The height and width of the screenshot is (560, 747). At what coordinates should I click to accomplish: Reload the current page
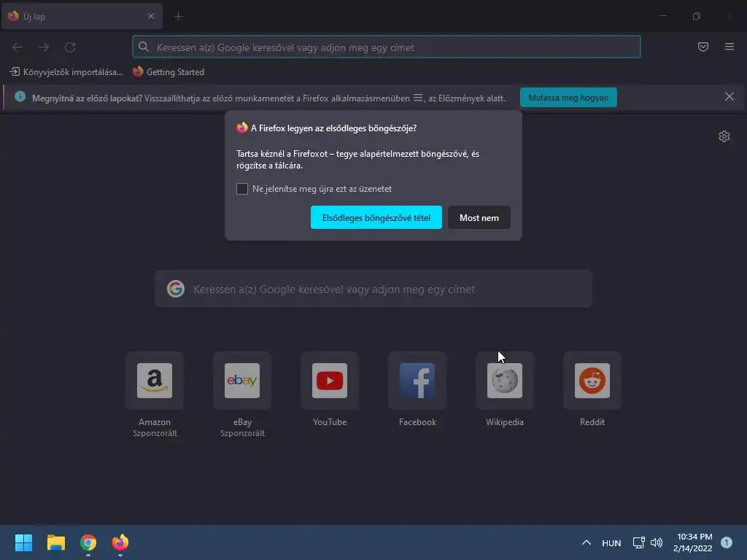70,47
